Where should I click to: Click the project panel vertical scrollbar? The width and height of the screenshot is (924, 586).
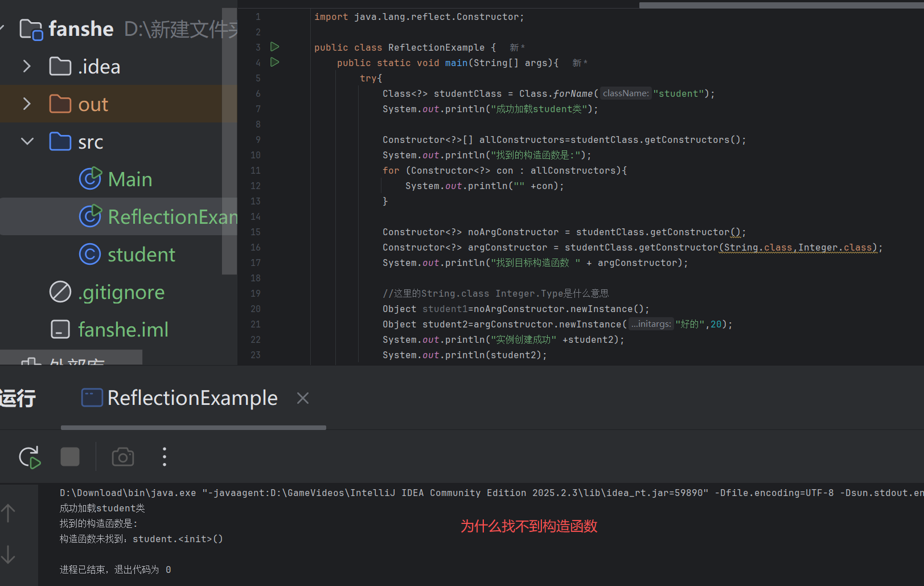click(229, 141)
